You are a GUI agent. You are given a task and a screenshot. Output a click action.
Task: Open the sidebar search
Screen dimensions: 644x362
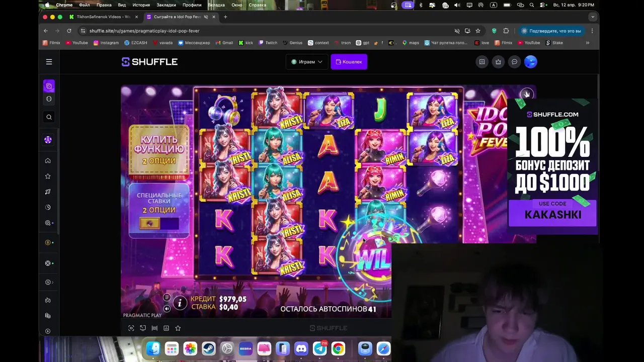point(49,117)
